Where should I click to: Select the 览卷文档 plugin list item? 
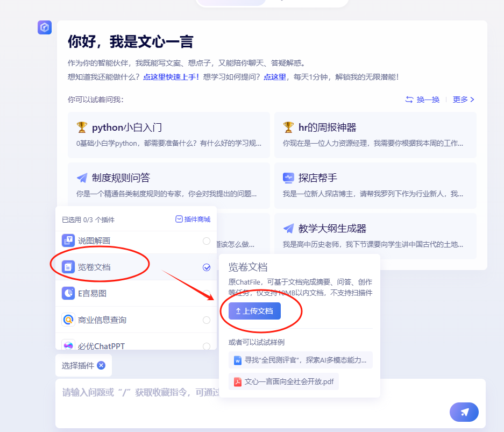click(94, 267)
